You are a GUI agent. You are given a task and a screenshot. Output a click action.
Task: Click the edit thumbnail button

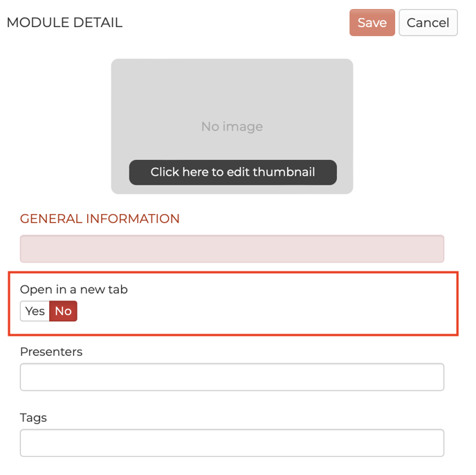pyautogui.click(x=232, y=172)
